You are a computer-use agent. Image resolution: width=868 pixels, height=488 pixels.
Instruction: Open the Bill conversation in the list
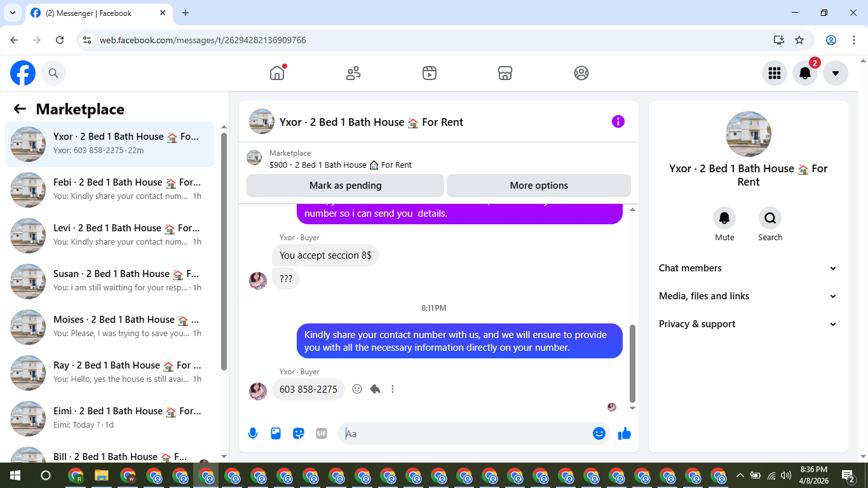pos(110,453)
